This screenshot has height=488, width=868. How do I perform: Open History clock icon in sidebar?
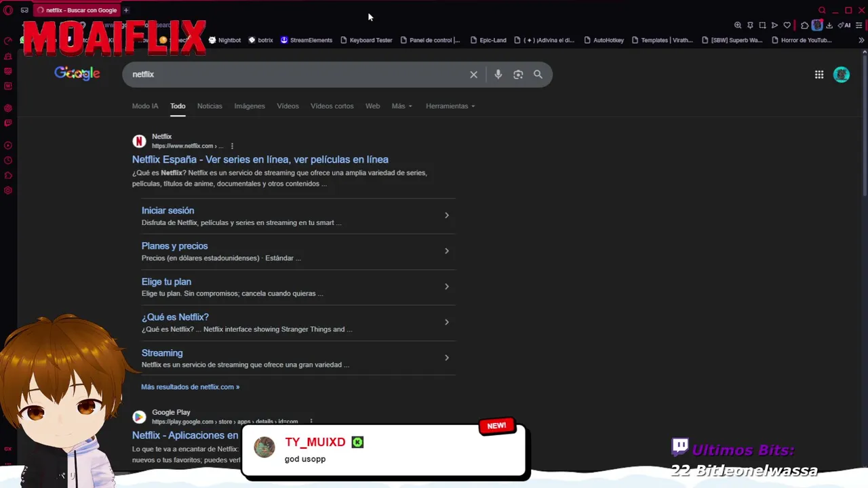coord(8,161)
